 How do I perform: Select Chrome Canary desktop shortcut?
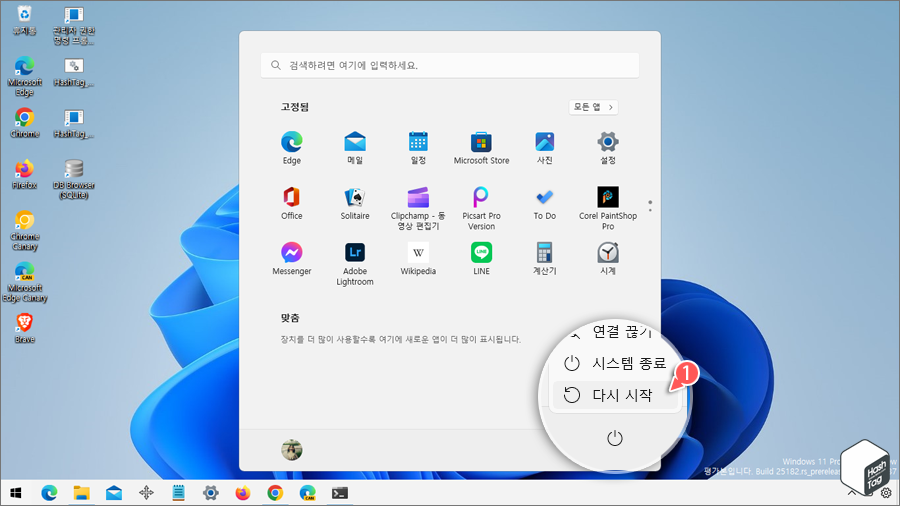coord(24,231)
